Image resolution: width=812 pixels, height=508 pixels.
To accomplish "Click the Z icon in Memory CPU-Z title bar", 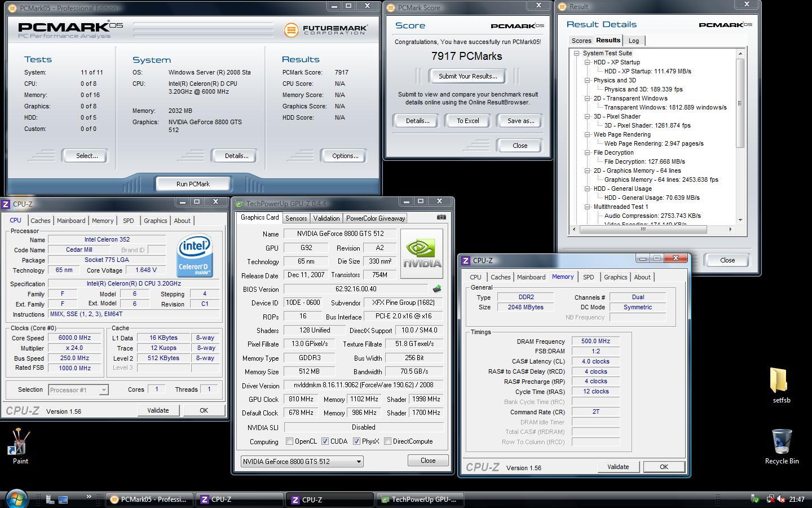I will click(466, 260).
